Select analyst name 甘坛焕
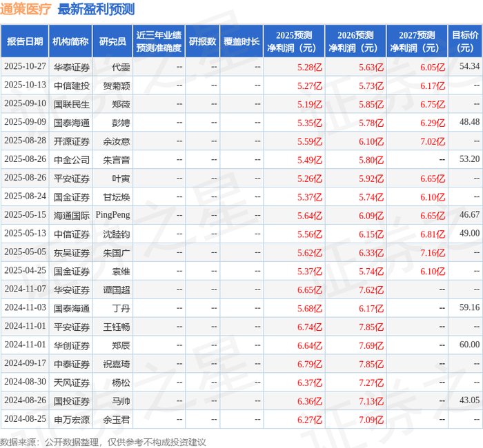The height and width of the screenshot is (448, 483). [117, 197]
